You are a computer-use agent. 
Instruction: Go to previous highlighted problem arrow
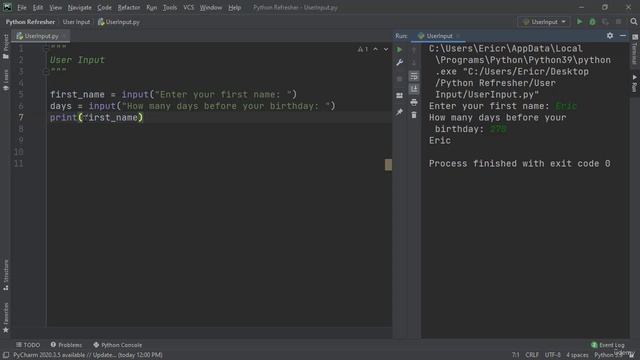click(376, 49)
